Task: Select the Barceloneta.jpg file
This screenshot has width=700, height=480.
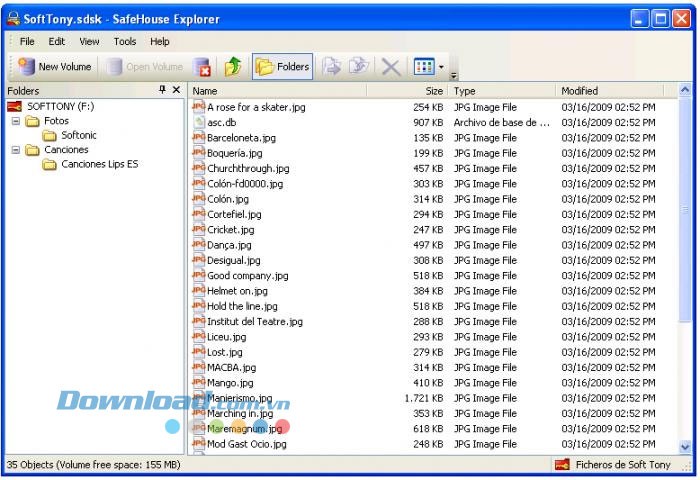Action: click(241, 138)
